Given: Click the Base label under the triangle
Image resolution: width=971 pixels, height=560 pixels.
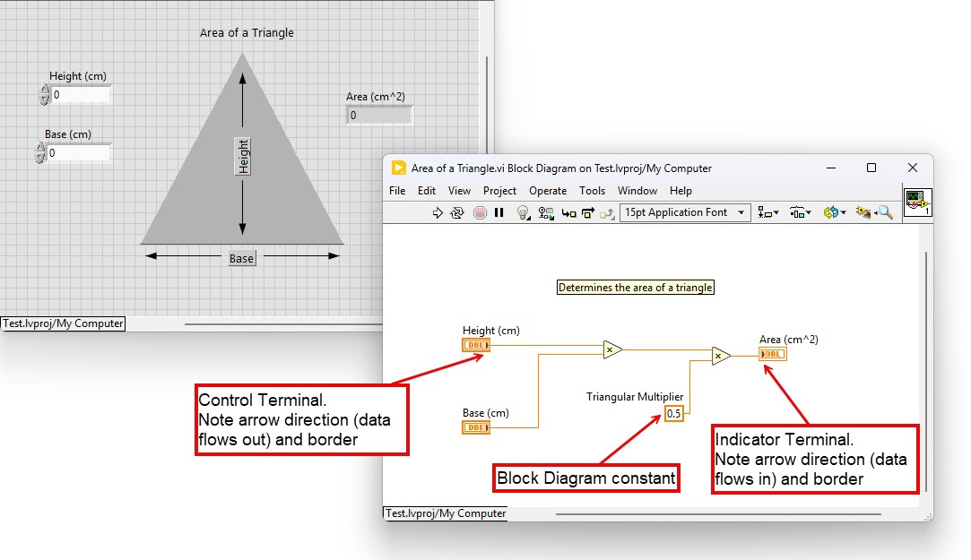Looking at the screenshot, I should point(241,258).
